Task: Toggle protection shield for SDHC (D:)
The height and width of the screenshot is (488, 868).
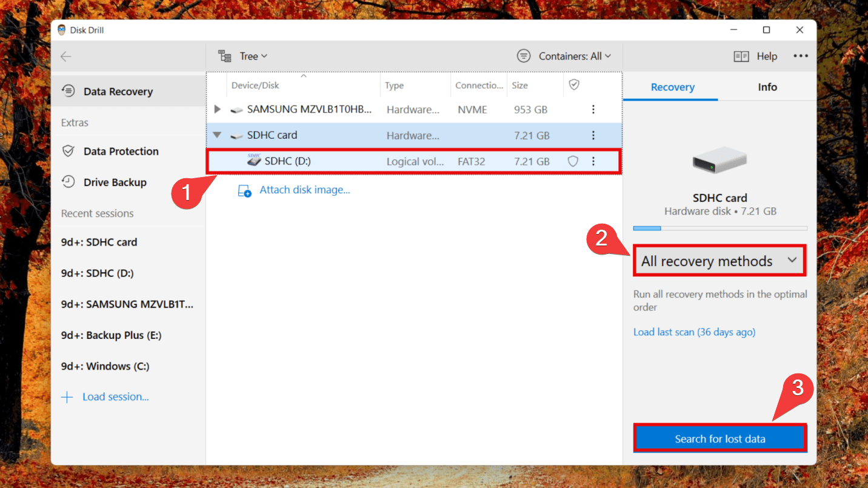Action: (x=573, y=162)
